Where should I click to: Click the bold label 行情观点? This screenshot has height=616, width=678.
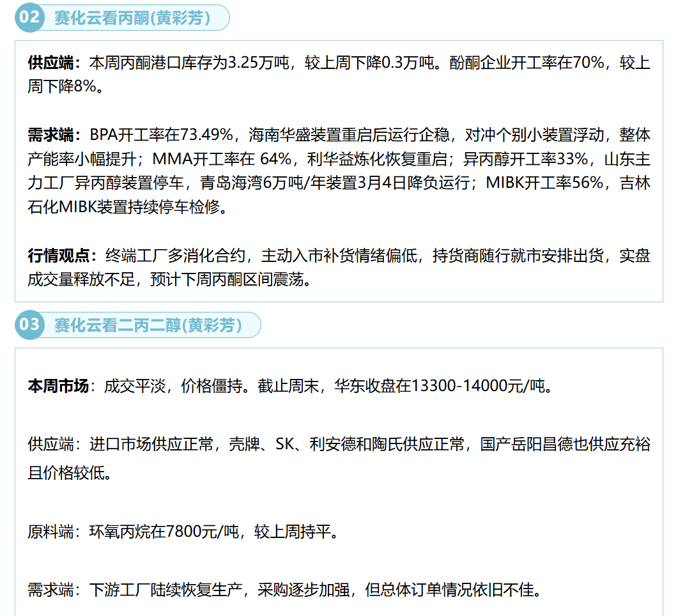58,256
